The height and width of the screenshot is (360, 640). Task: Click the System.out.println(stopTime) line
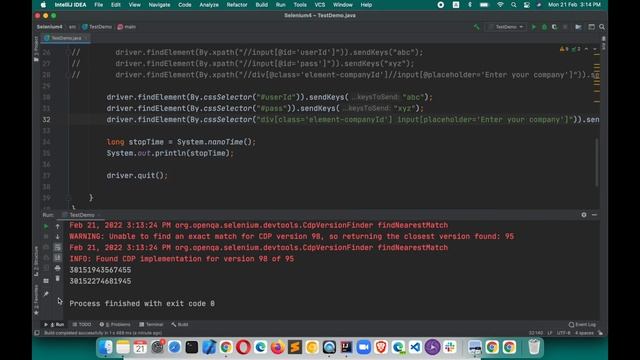pyautogui.click(x=170, y=153)
